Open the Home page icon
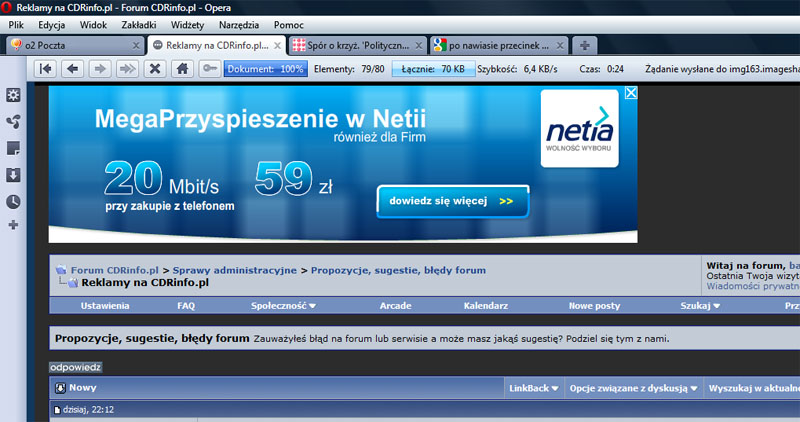 point(182,68)
